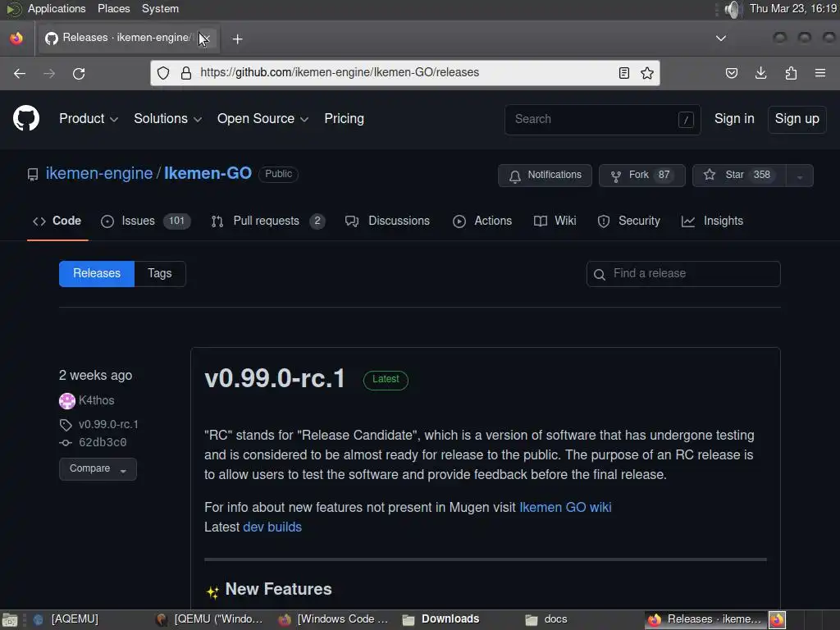Open the Firefox downloads arrow icon

[x=760, y=73]
